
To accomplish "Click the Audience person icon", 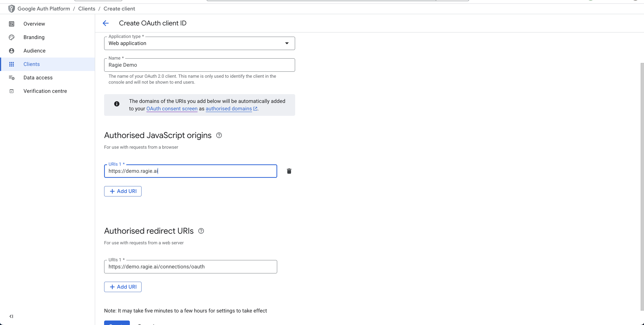I will pyautogui.click(x=12, y=51).
